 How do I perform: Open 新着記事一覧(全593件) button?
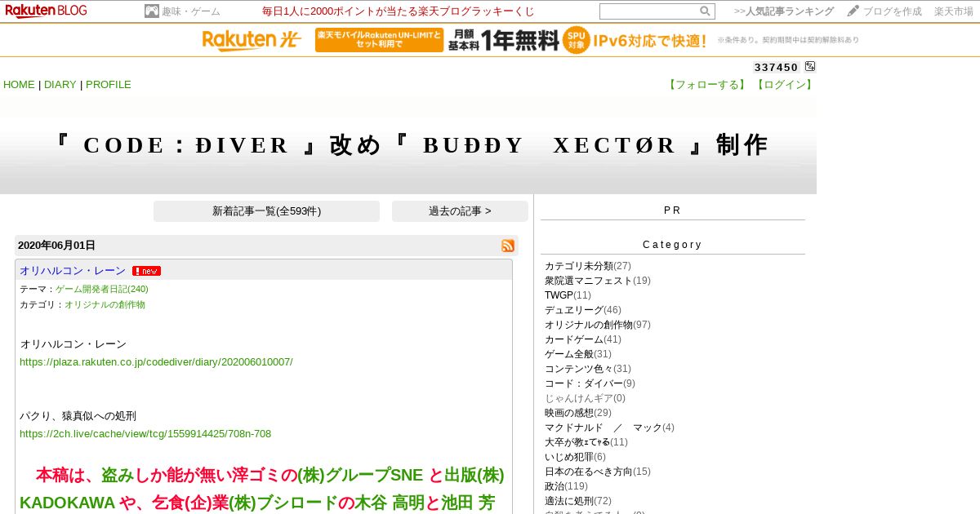pyautogui.click(x=266, y=211)
